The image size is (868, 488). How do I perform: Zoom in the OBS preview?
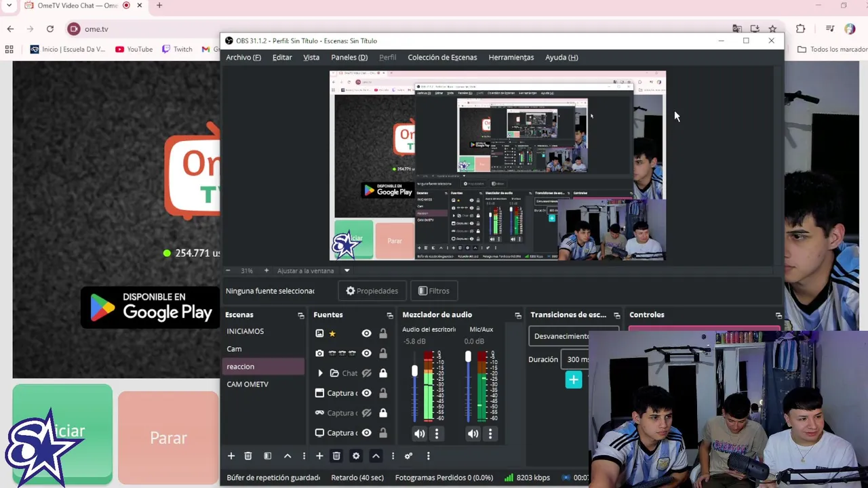(266, 270)
